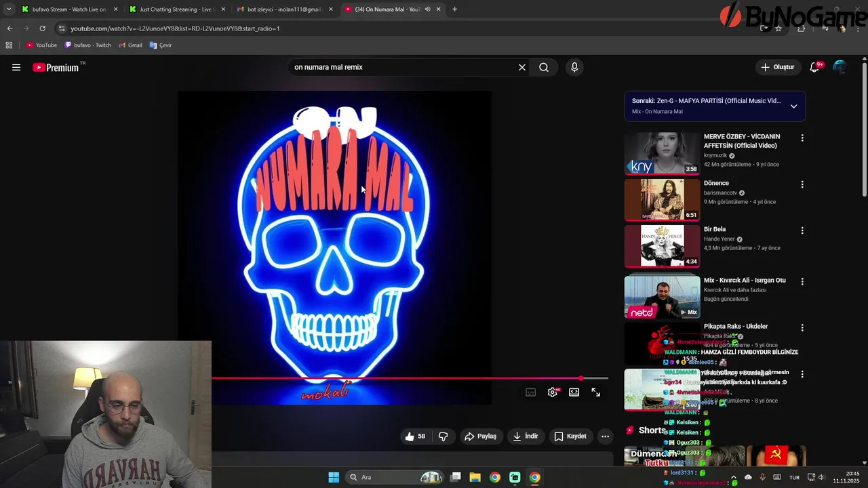
Task: Open volume control in system tray
Action: pos(823,477)
